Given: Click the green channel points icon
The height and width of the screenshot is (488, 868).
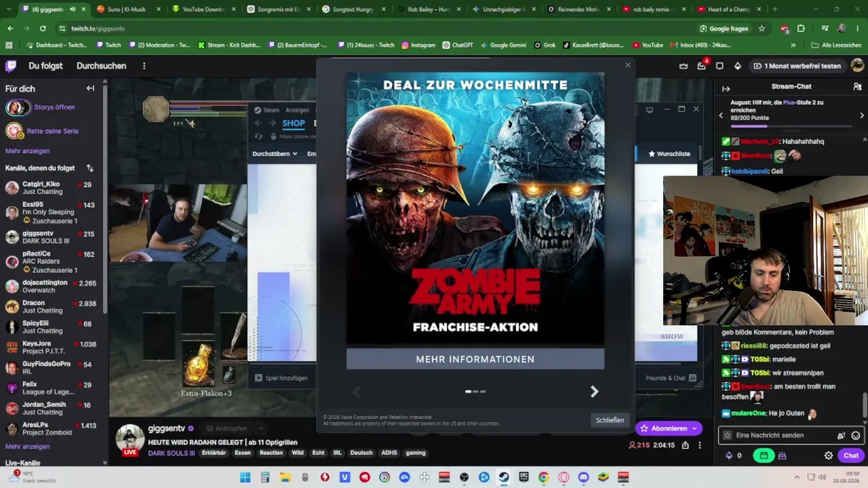Looking at the screenshot, I should (x=764, y=455).
